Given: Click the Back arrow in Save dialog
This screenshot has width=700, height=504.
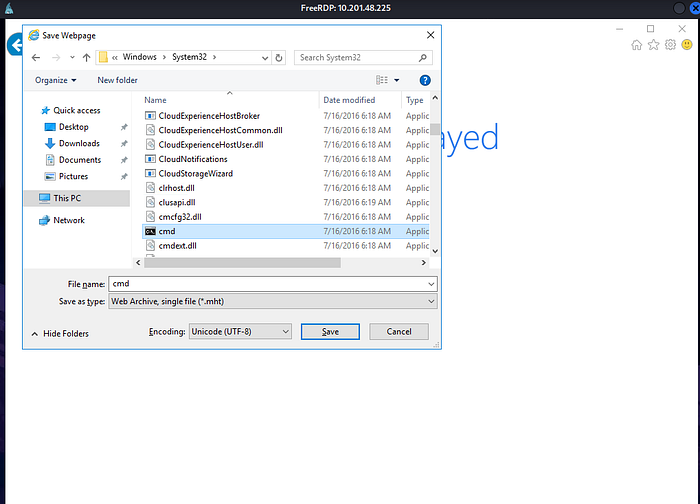Looking at the screenshot, I should click(36, 58).
